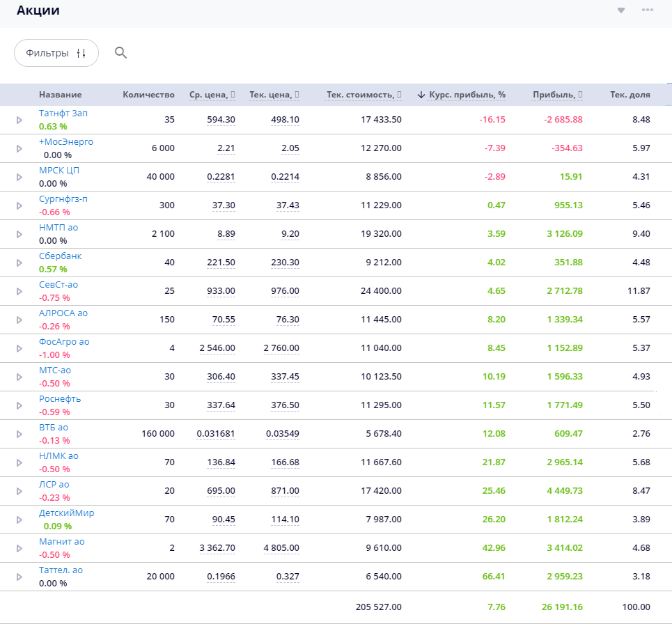
Task: Open the НМТП ао stock link
Action: pos(58,228)
